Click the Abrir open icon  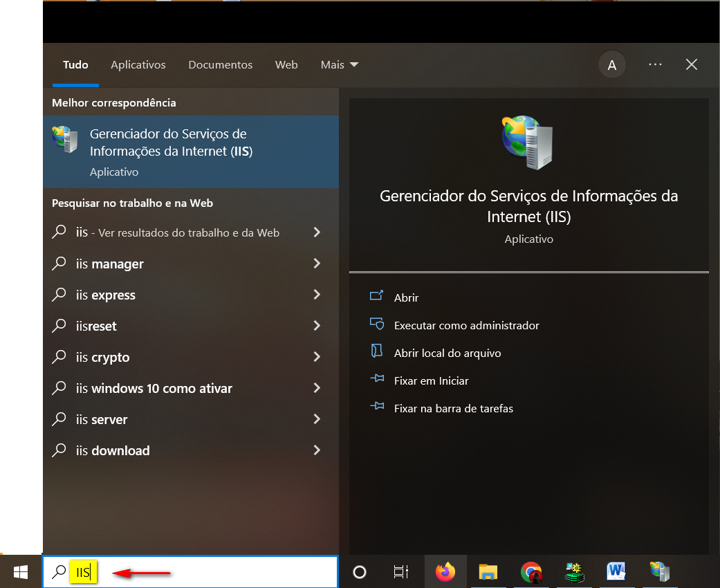[x=376, y=295]
